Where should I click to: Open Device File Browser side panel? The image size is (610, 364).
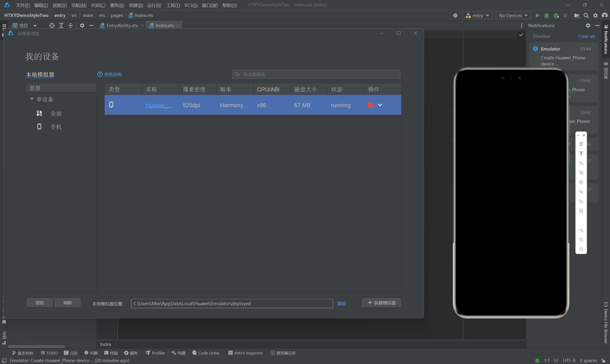605,323
